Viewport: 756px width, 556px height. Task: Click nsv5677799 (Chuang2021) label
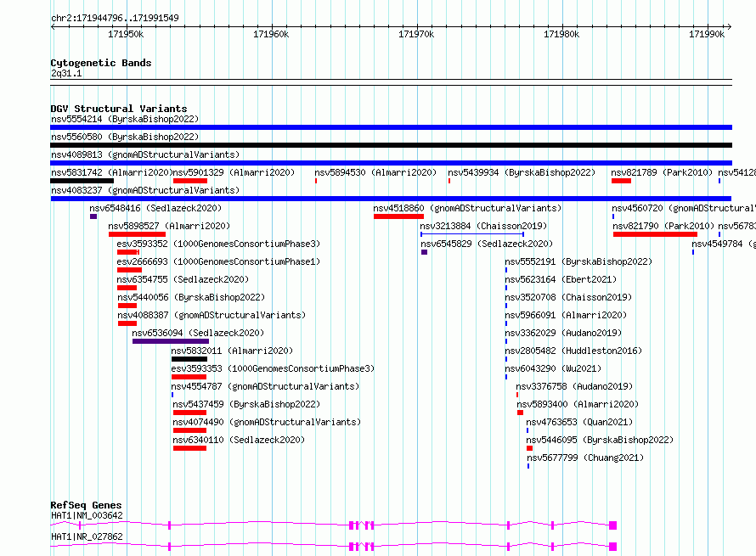[585, 458]
